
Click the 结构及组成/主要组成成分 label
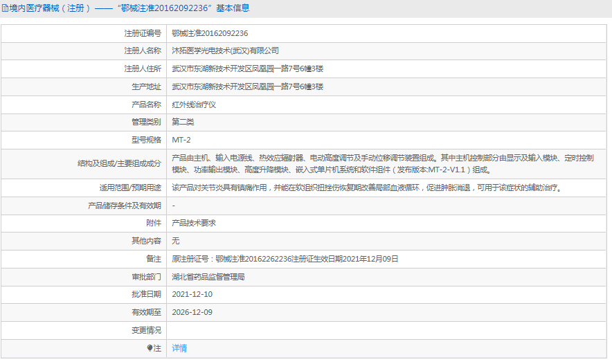[120, 163]
